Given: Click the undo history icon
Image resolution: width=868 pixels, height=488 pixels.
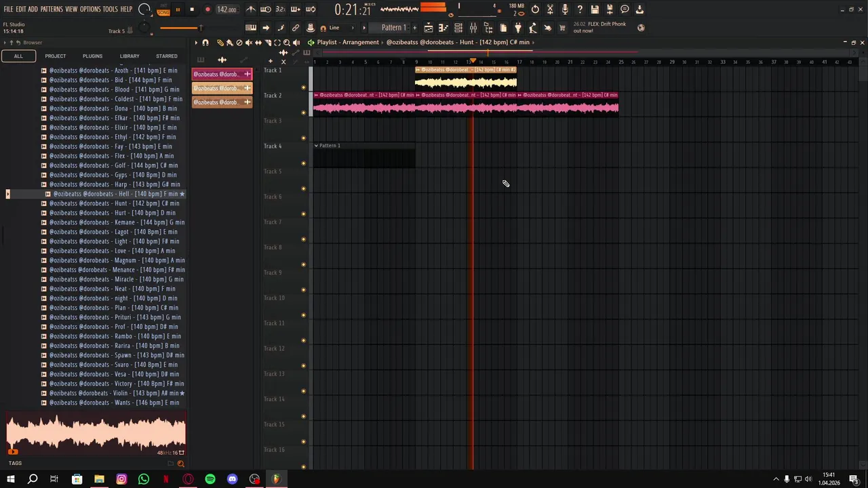Looking at the screenshot, I should (x=535, y=9).
